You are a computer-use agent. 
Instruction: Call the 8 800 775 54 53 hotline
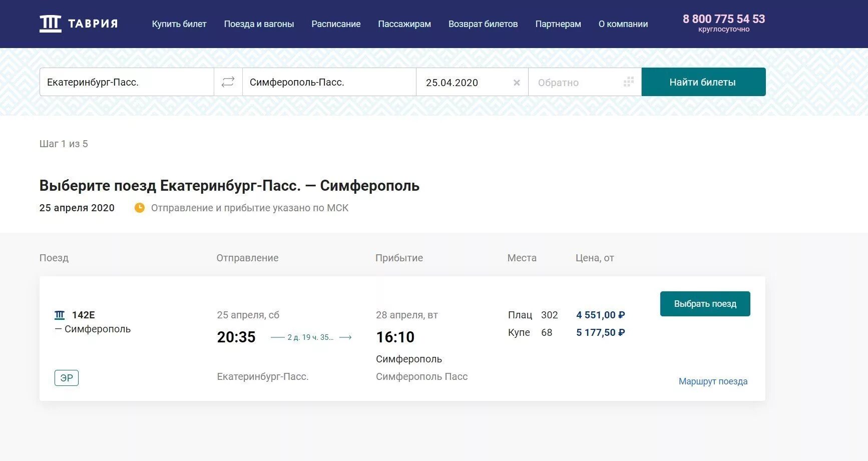(x=724, y=19)
